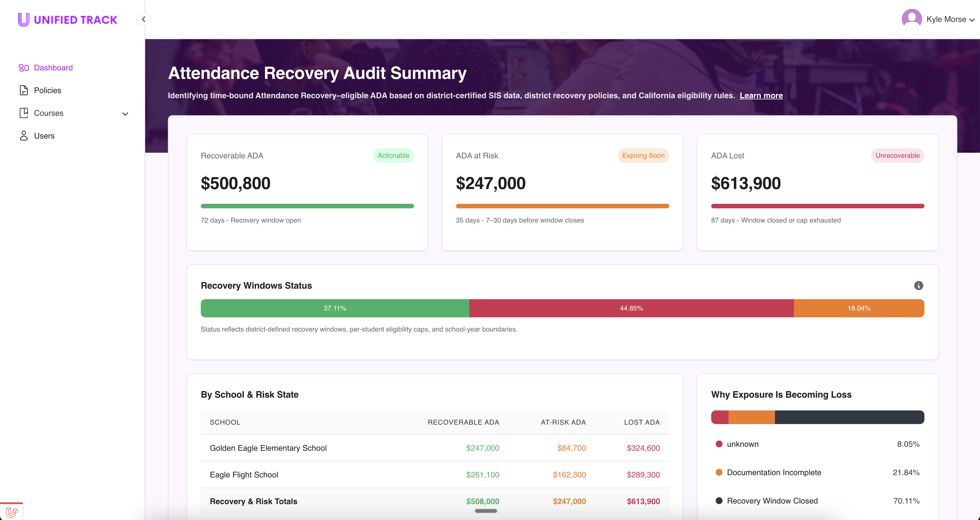The width and height of the screenshot is (980, 520).
Task: Click the Laravel debug icon at bottom left
Action: [11, 512]
